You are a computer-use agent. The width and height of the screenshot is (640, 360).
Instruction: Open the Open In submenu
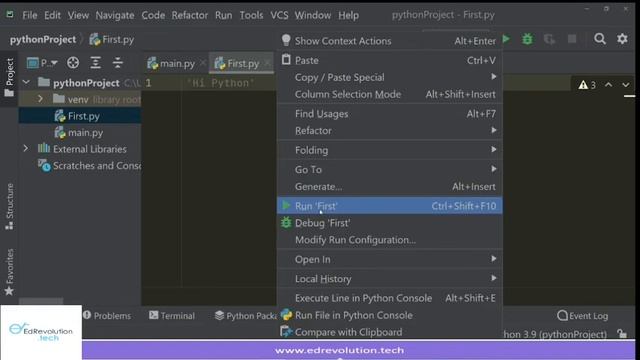[389, 259]
